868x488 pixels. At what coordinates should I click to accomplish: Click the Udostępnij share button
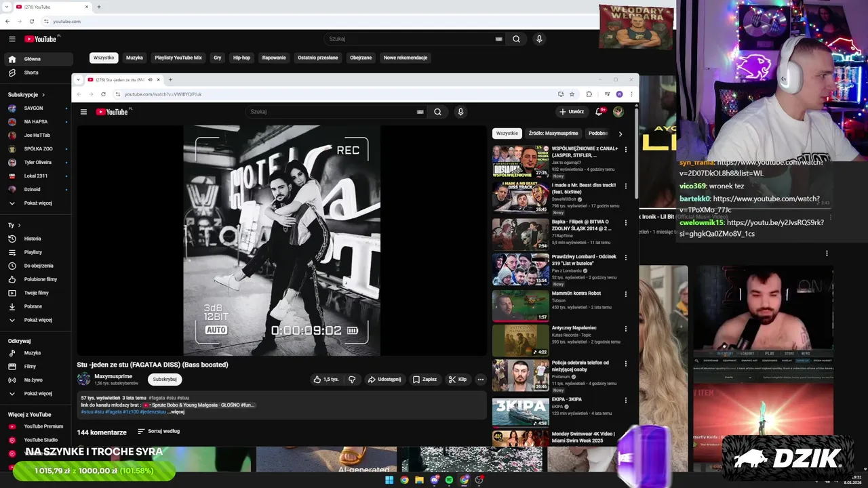tap(384, 380)
